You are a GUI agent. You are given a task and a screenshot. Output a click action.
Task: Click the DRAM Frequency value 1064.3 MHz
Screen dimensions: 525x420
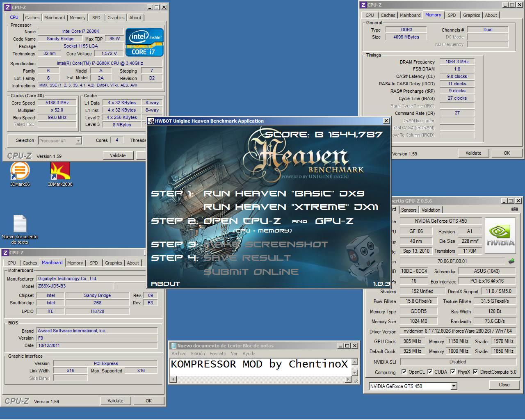click(x=457, y=62)
